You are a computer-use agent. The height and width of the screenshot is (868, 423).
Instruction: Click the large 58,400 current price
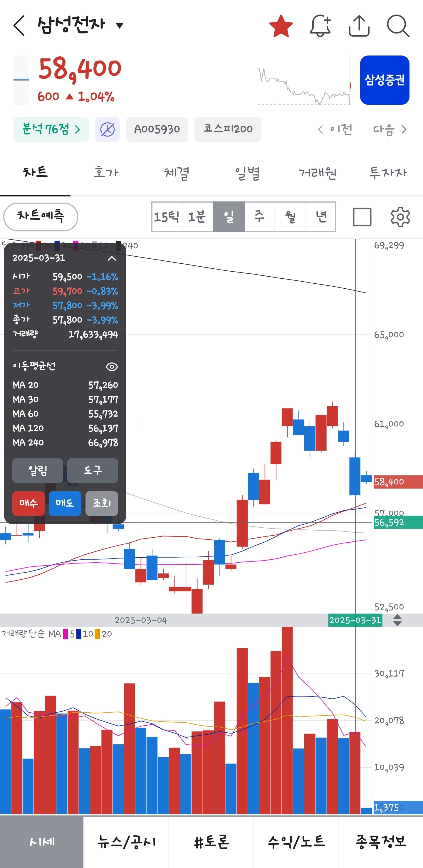(80, 70)
